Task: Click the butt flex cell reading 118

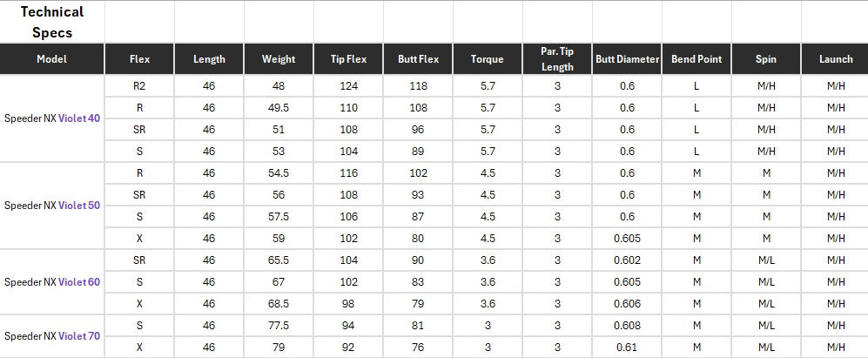Action: pos(418,86)
